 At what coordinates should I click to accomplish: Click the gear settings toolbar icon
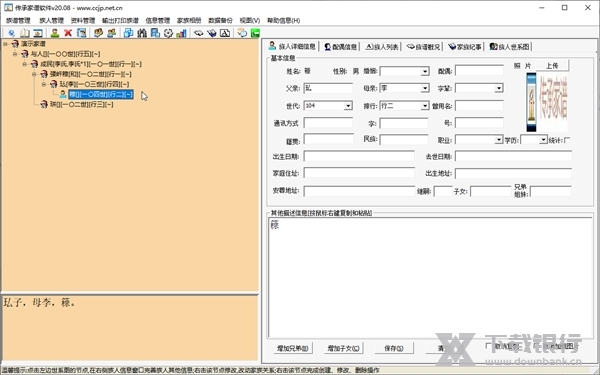pyautogui.click(x=168, y=33)
